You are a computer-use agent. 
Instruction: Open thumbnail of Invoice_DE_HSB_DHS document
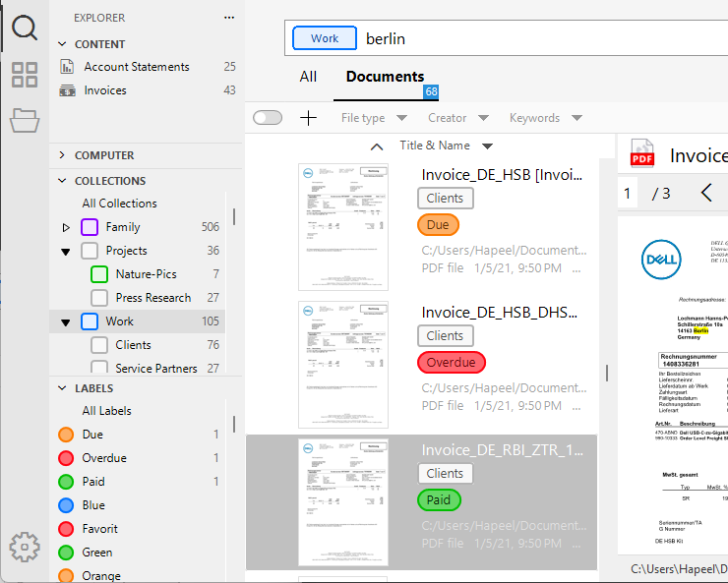click(343, 365)
